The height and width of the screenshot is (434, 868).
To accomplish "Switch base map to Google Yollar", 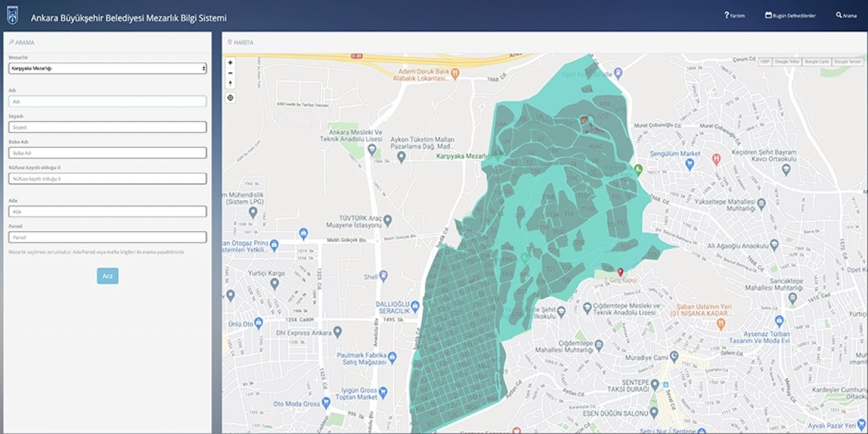I will 787,62.
